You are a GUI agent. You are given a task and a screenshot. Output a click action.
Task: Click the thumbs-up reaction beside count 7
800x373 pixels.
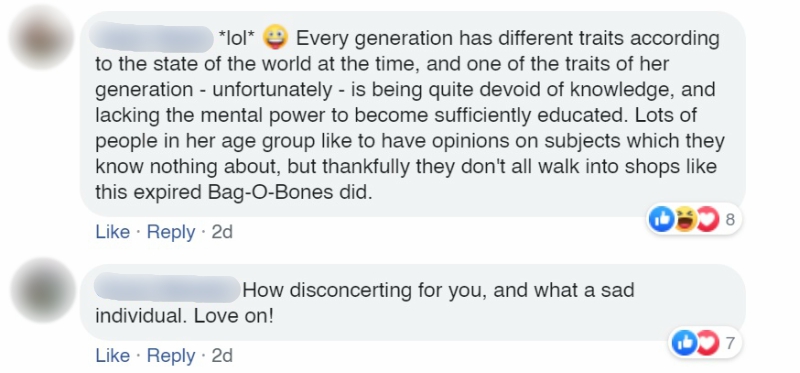(x=684, y=343)
